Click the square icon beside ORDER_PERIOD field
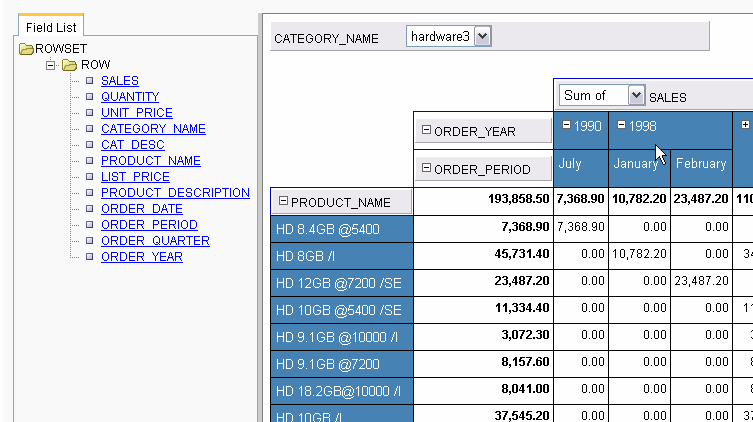This screenshot has height=422, width=753. coord(89,225)
